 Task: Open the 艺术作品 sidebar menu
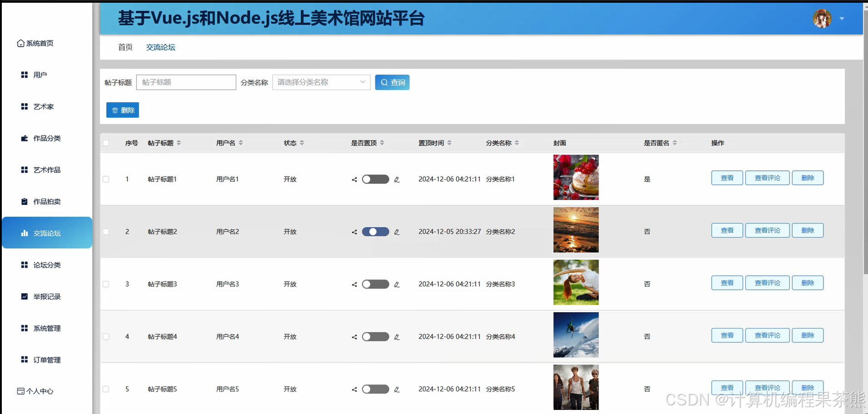[41, 170]
